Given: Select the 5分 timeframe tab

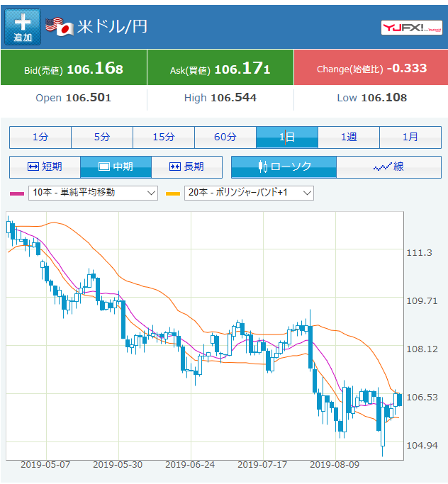Looking at the screenshot, I should coord(102,137).
